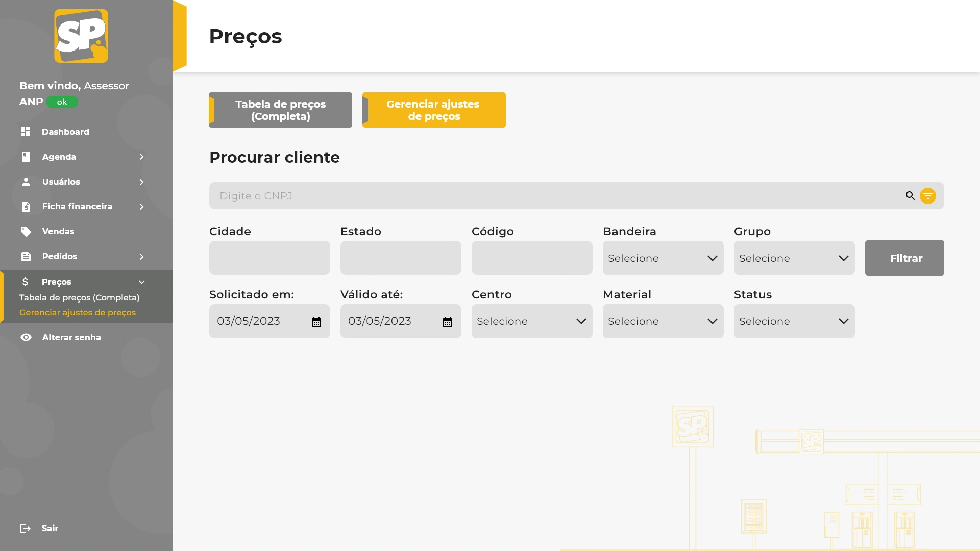Toggle the yellow filter icon button
980x551 pixels.
pos(927,196)
